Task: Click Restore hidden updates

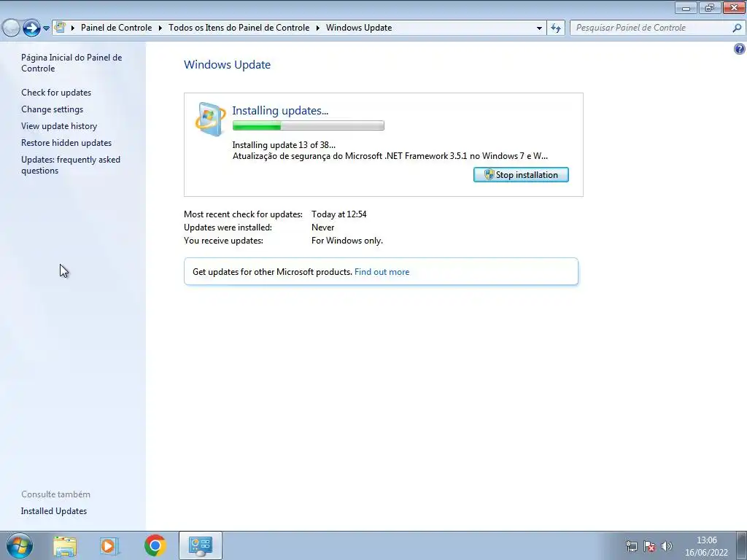Action: coord(66,143)
